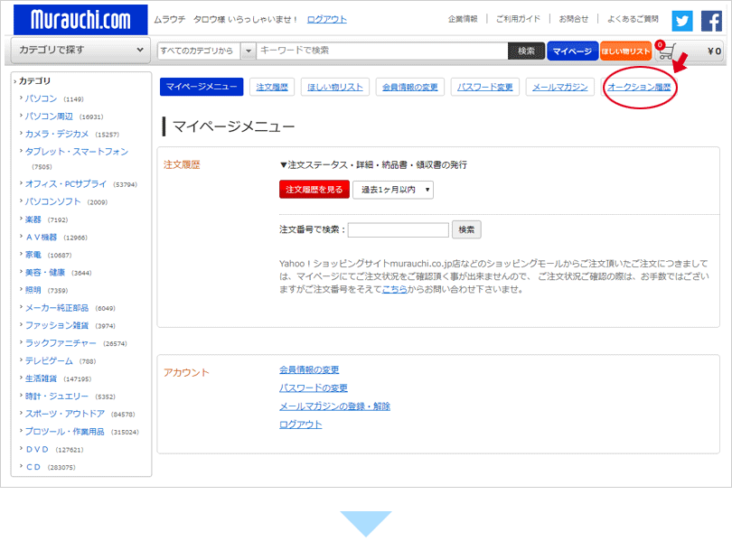
Task: Click the Murauchi.com logo
Action: [80, 20]
